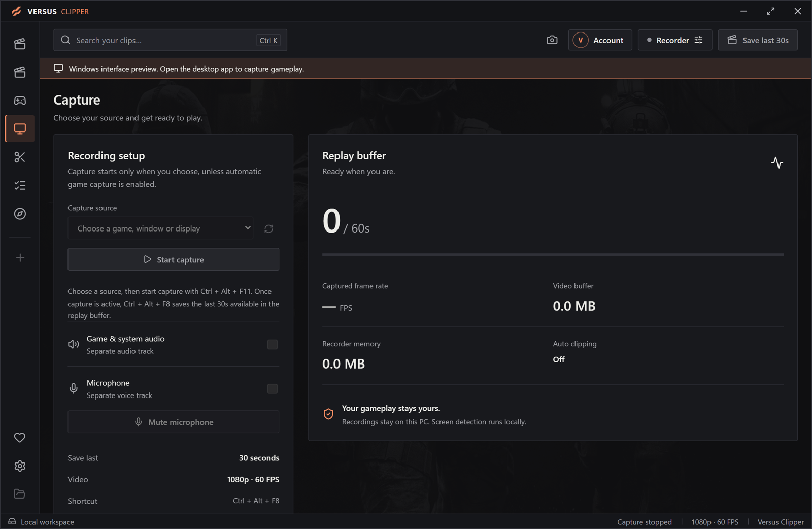The height and width of the screenshot is (529, 812).
Task: Click the Mute microphone button
Action: coord(173,422)
